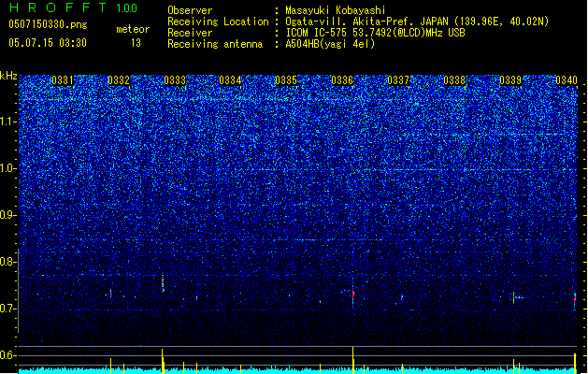This screenshot has width=588, height=374.
Task: Click the date stamp 05.07.15 03:30
Action: click(48, 43)
